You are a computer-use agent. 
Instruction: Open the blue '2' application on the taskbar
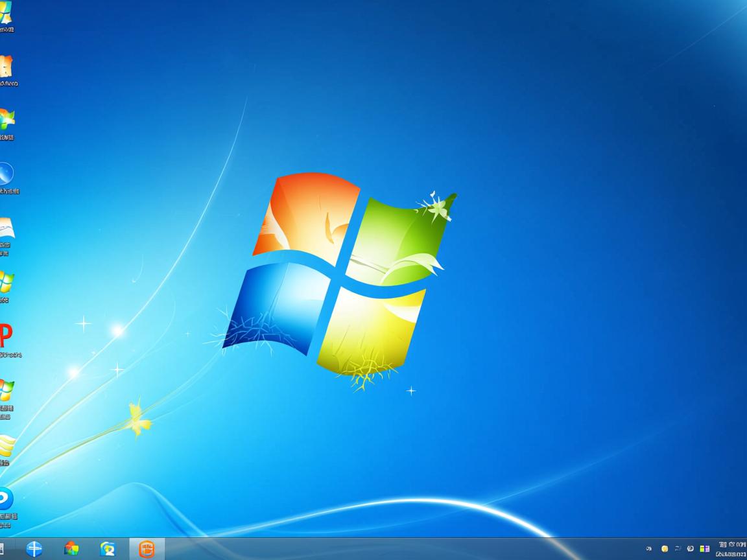point(108,548)
